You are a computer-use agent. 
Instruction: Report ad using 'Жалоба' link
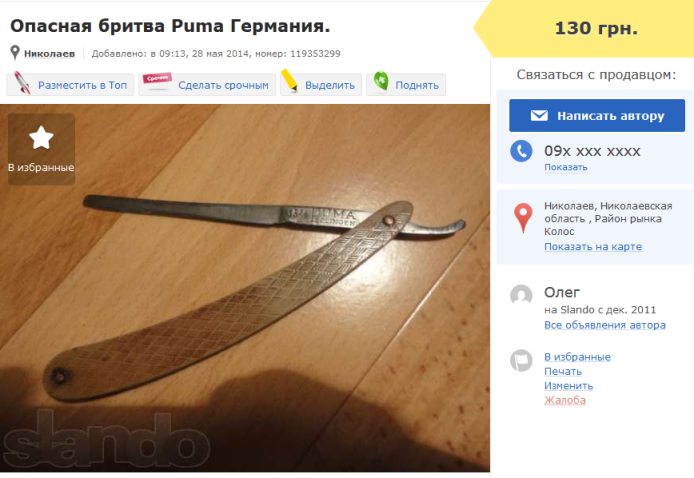point(565,400)
